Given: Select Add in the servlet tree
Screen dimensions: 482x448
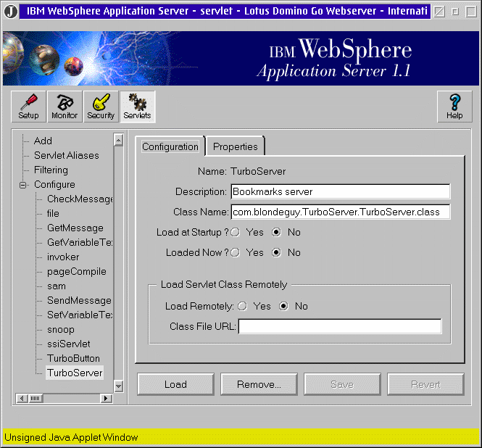Looking at the screenshot, I should [43, 141].
